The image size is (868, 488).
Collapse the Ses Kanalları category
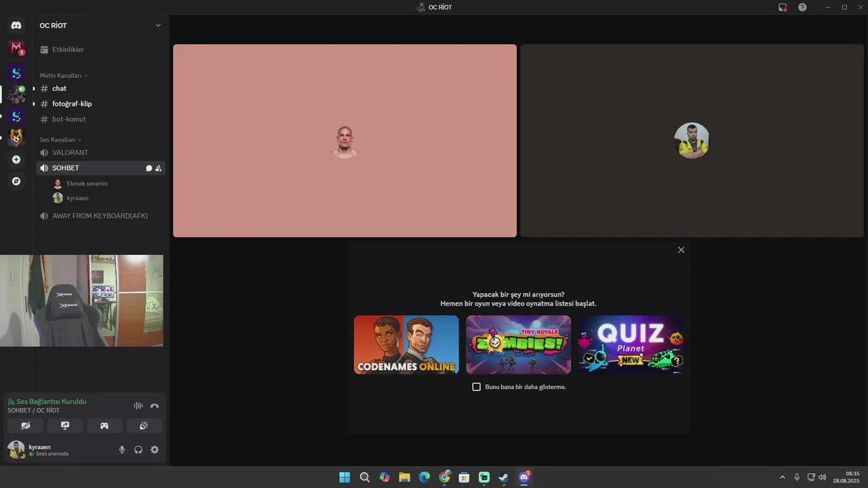click(60, 140)
